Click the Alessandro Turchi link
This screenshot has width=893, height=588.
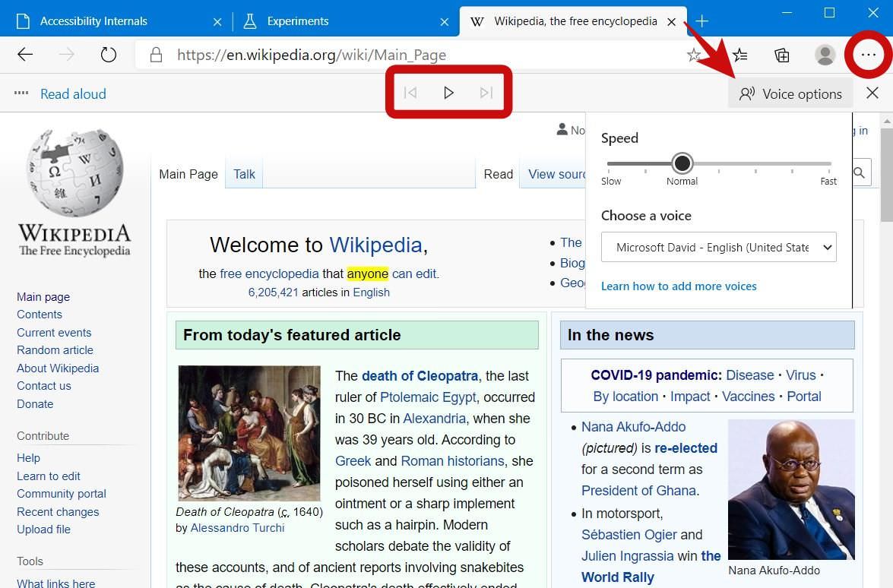pyautogui.click(x=237, y=528)
